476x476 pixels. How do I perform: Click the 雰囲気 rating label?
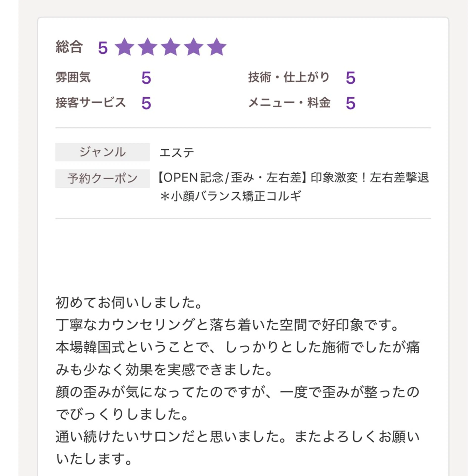(73, 77)
